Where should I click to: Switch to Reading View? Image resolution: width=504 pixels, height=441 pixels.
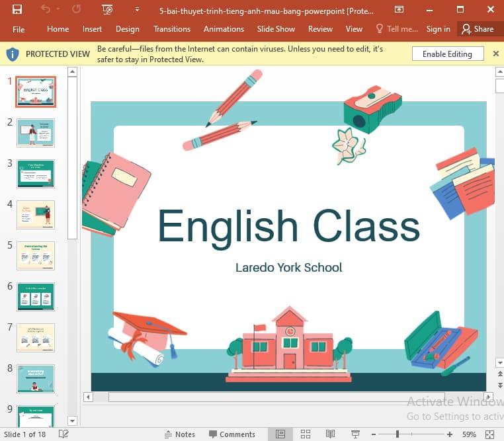331,434
